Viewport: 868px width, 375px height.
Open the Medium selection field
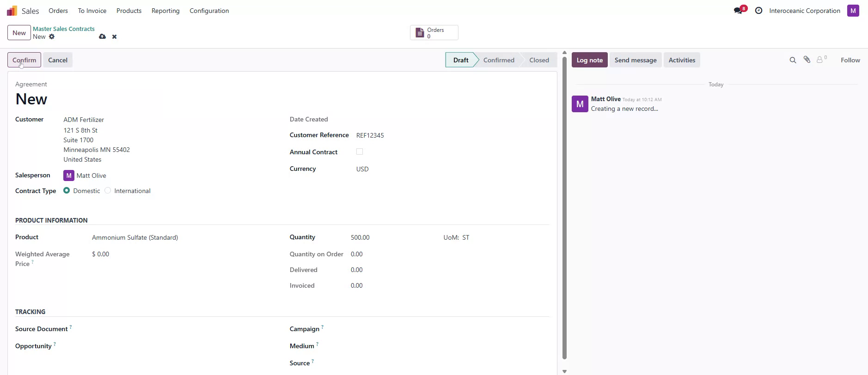point(451,346)
